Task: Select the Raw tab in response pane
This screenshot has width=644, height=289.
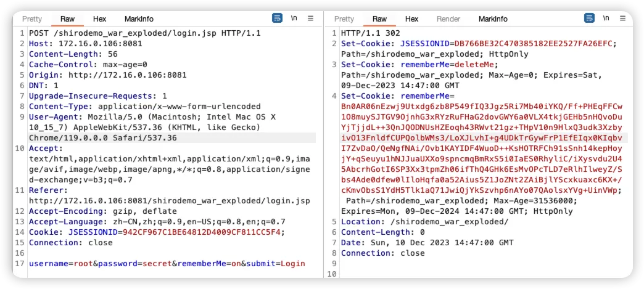Action: click(x=380, y=19)
